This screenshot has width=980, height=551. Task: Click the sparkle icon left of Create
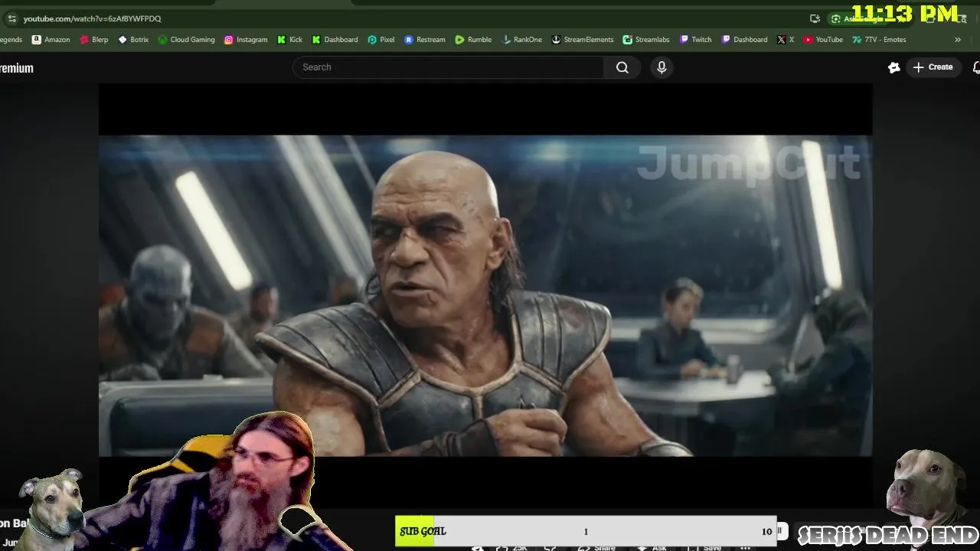893,67
